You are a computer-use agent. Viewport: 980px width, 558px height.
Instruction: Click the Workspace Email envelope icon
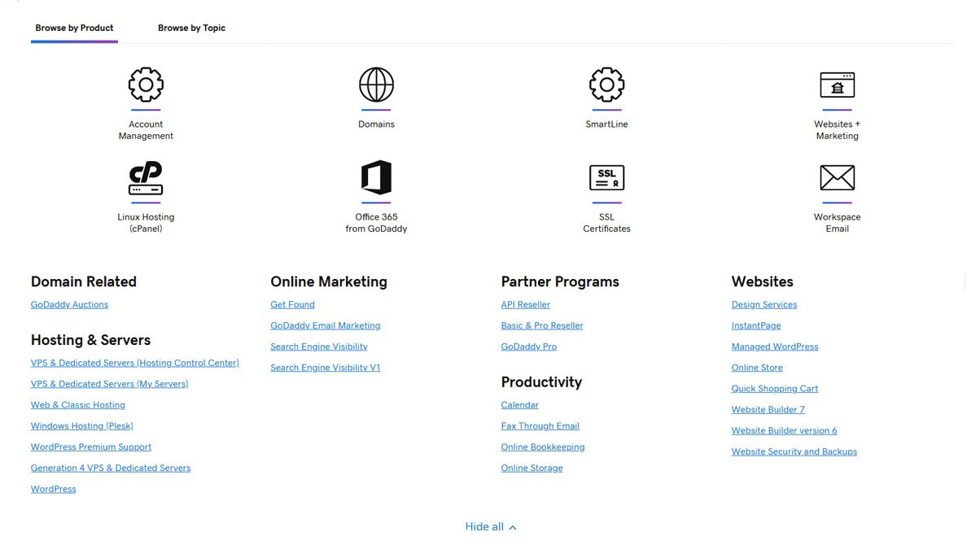tap(837, 177)
